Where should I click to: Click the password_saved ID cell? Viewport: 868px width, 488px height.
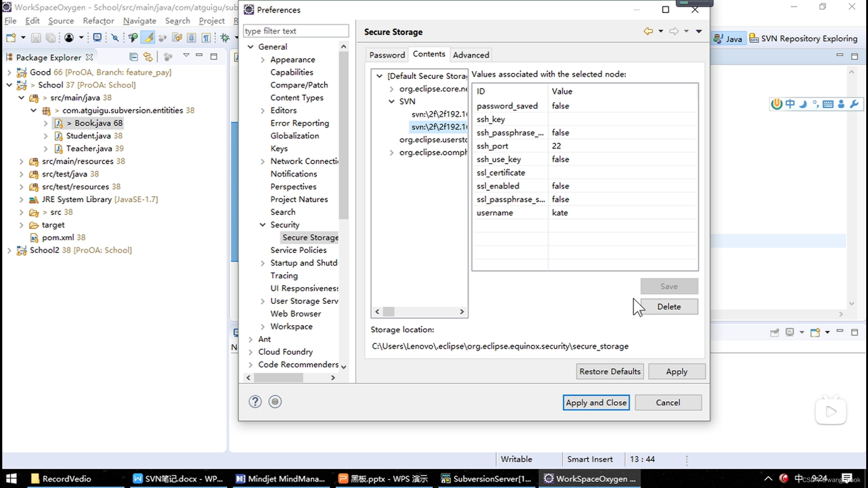[x=507, y=106]
